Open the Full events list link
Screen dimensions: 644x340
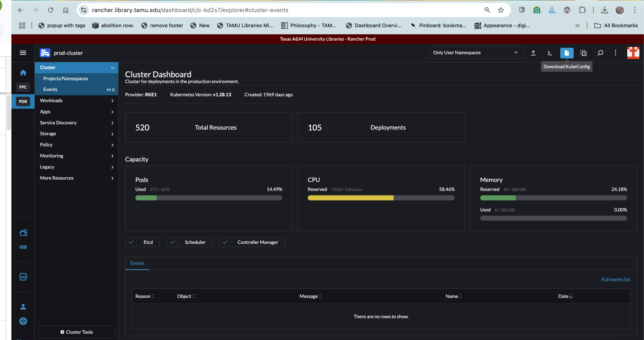[x=616, y=280]
